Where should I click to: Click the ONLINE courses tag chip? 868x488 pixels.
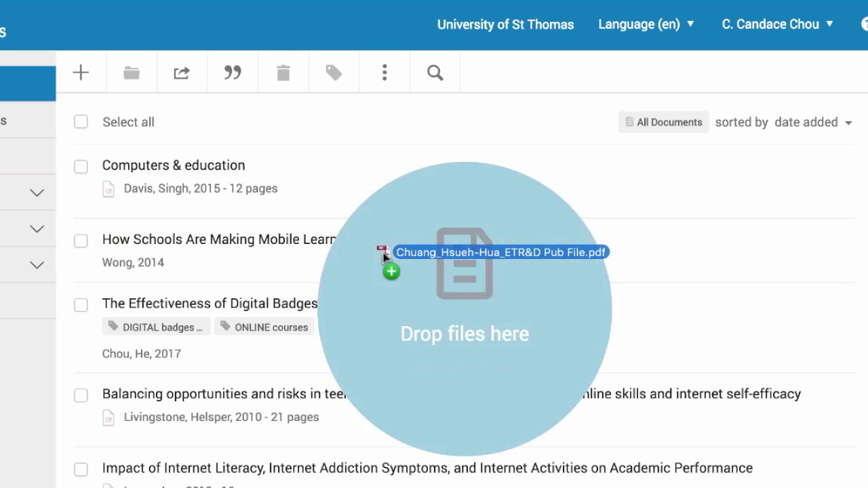point(264,327)
